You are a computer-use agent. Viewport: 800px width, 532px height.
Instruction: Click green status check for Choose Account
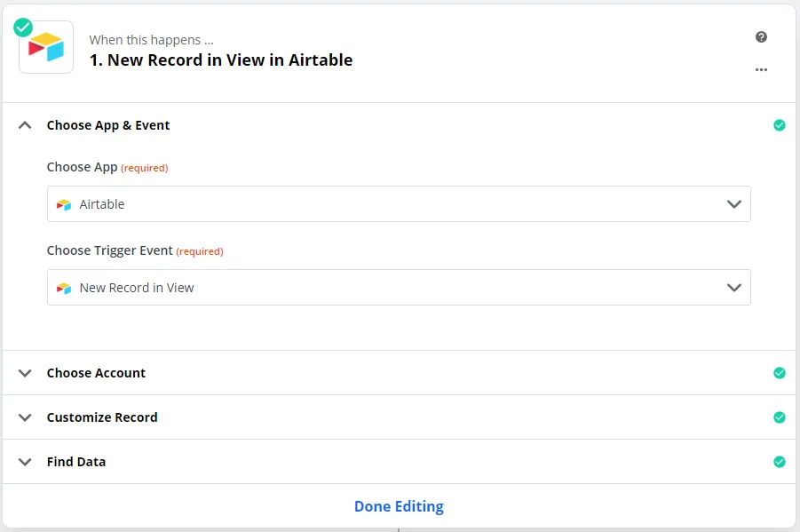[x=779, y=373]
